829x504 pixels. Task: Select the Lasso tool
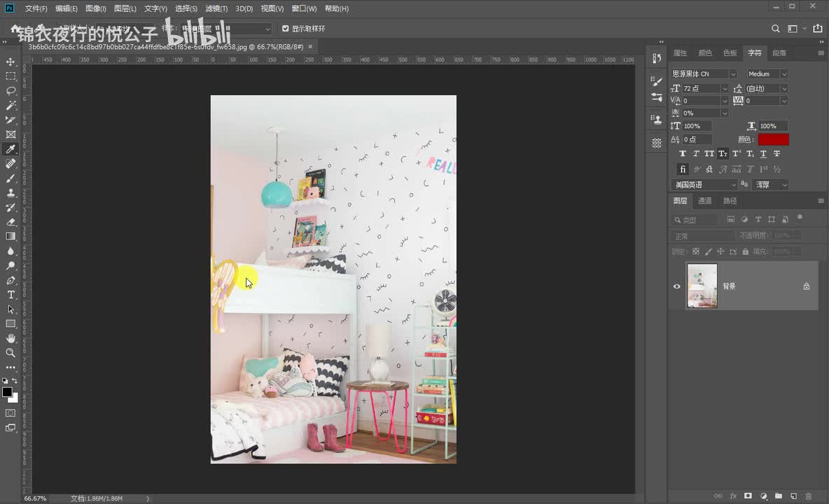[11, 91]
